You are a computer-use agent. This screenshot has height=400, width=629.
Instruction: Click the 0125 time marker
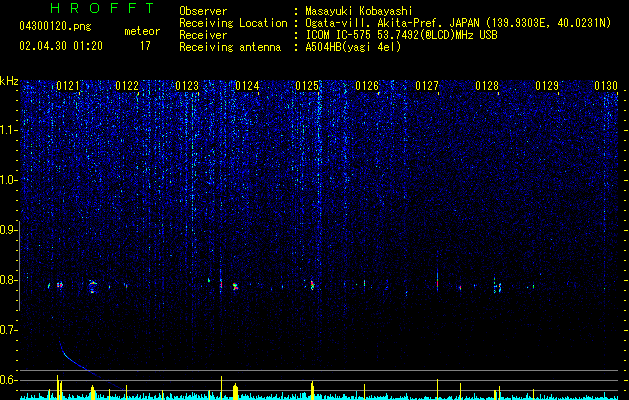tap(307, 86)
